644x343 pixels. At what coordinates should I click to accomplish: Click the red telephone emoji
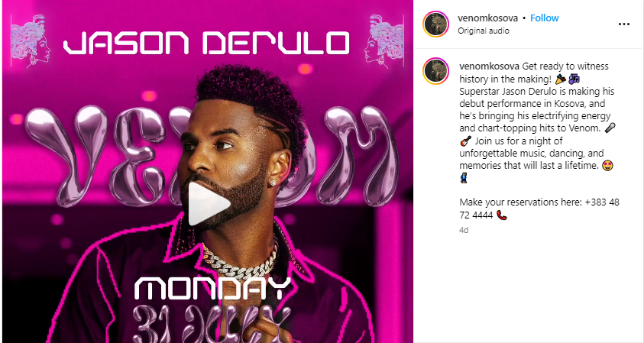(501, 215)
